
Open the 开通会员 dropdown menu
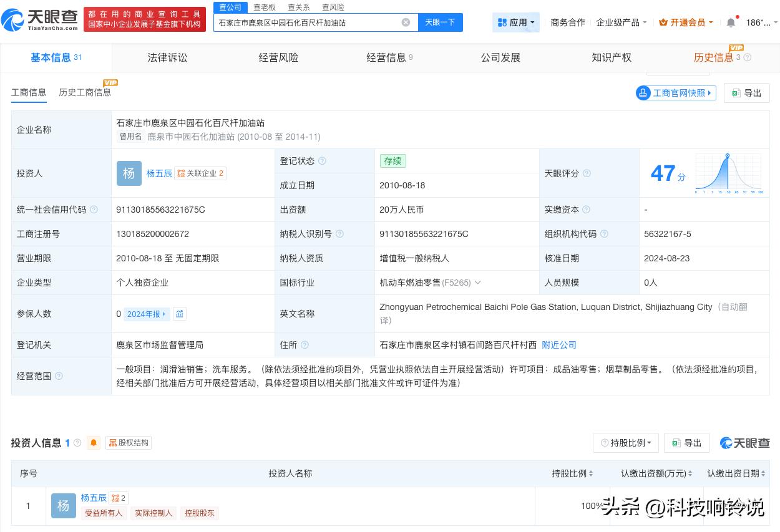click(x=686, y=22)
